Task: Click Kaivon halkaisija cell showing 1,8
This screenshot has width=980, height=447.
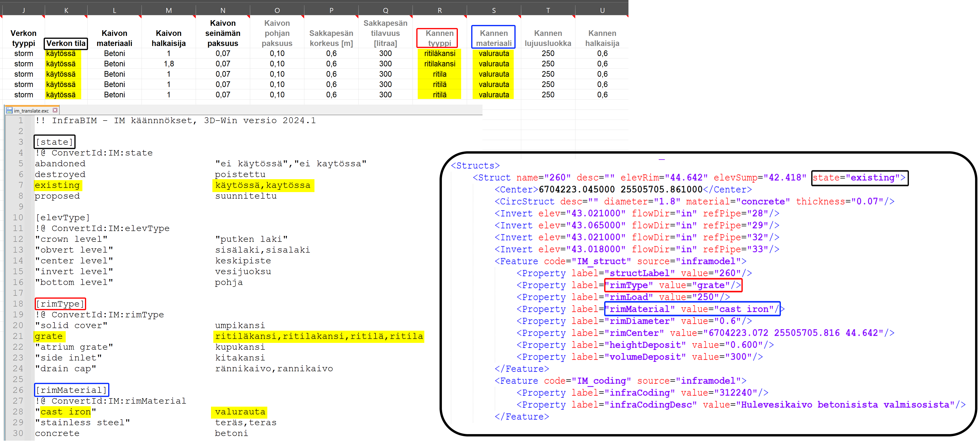Action: [168, 64]
